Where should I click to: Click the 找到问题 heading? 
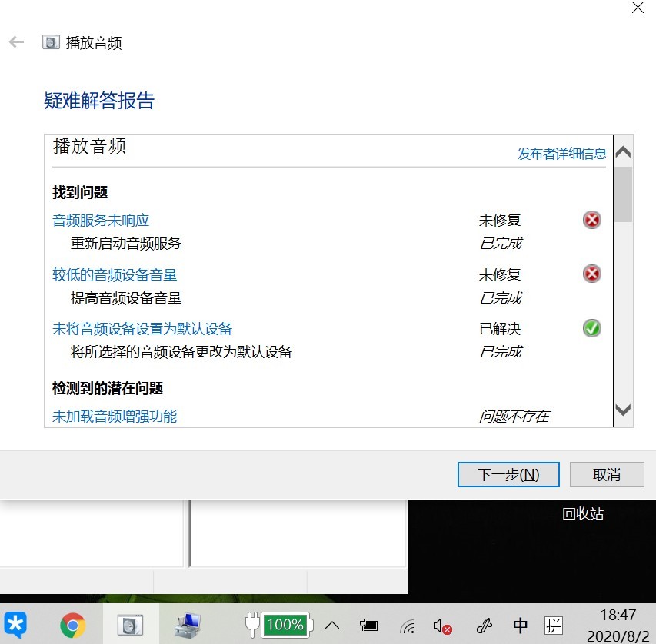[x=80, y=192]
